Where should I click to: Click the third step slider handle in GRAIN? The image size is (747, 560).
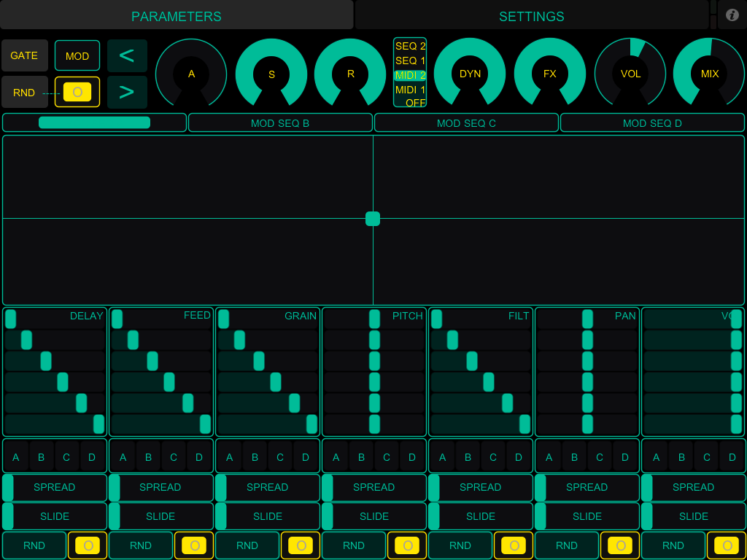[x=259, y=361]
